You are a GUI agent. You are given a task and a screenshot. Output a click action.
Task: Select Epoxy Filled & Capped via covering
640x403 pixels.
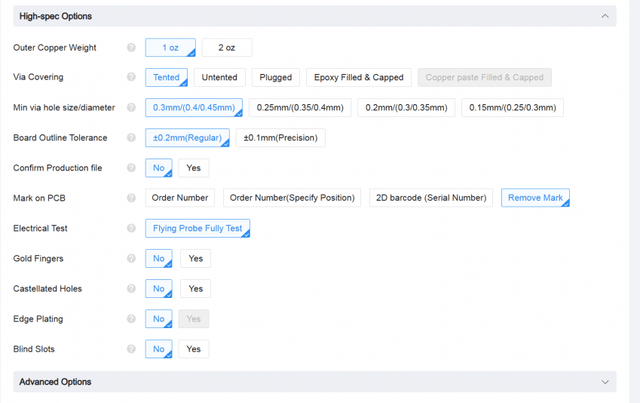pos(358,77)
